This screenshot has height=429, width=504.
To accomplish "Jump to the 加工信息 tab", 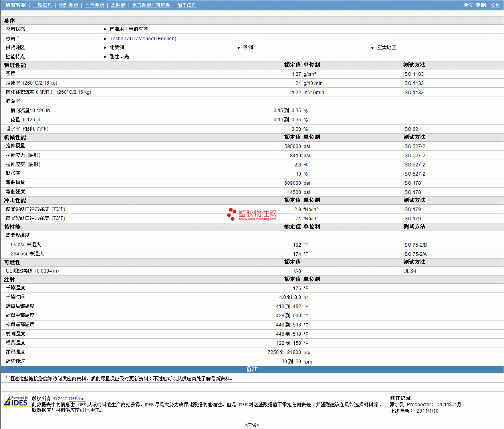I will [x=187, y=5].
